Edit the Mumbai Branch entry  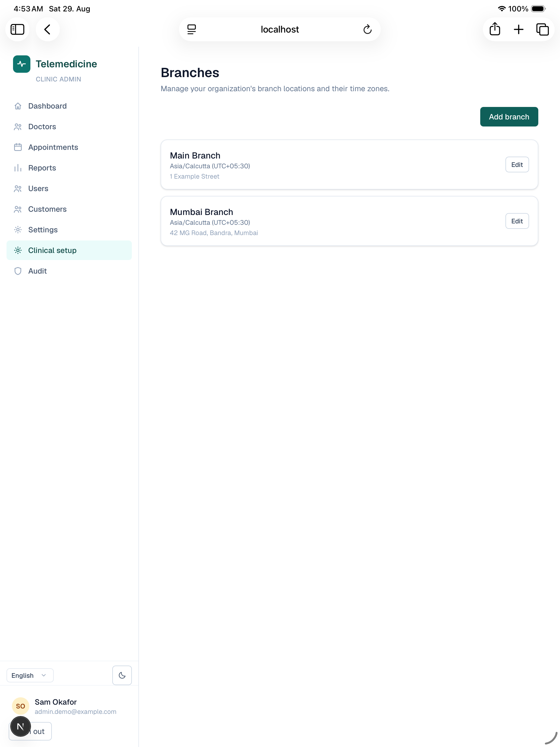click(517, 221)
